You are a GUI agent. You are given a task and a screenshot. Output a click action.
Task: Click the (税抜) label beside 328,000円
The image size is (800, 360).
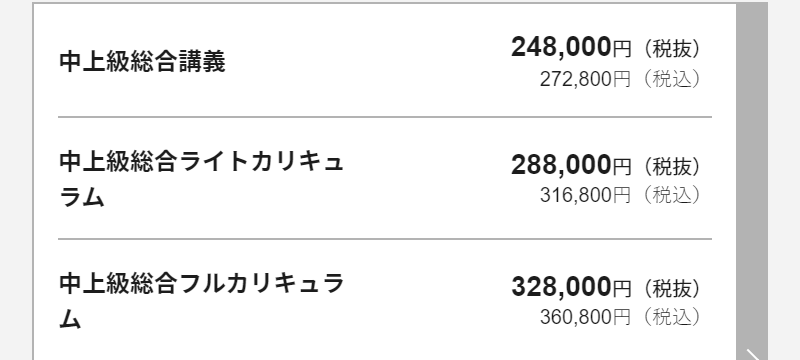pyautogui.click(x=671, y=289)
